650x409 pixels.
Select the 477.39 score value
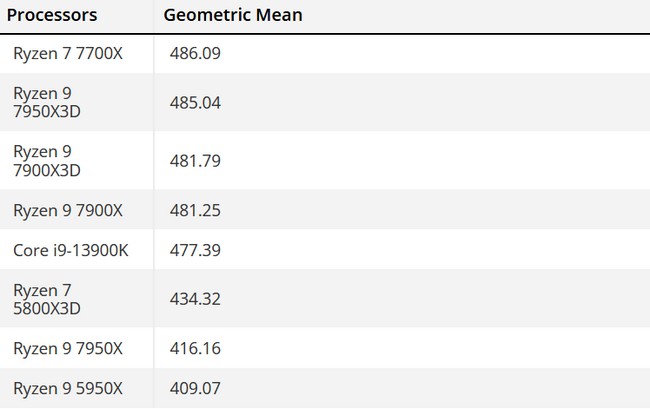[195, 250]
